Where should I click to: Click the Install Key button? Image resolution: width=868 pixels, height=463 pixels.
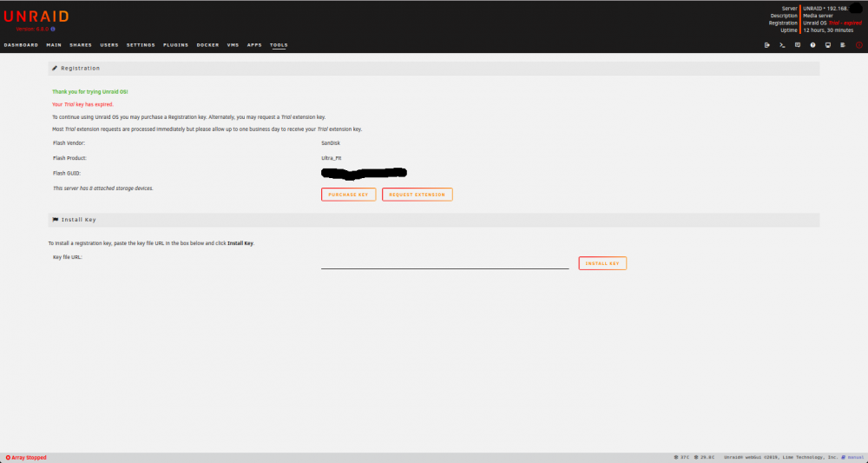[x=602, y=263]
